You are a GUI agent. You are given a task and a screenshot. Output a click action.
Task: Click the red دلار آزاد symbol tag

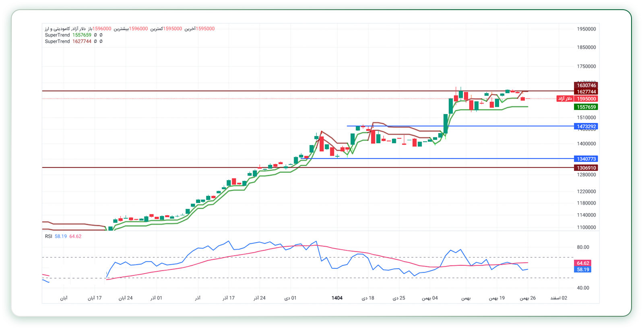565,99
